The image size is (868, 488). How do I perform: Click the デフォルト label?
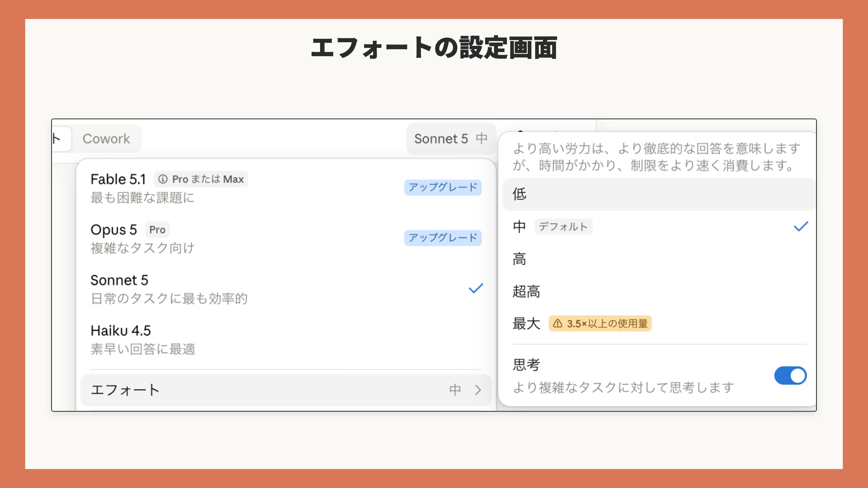coord(563,227)
